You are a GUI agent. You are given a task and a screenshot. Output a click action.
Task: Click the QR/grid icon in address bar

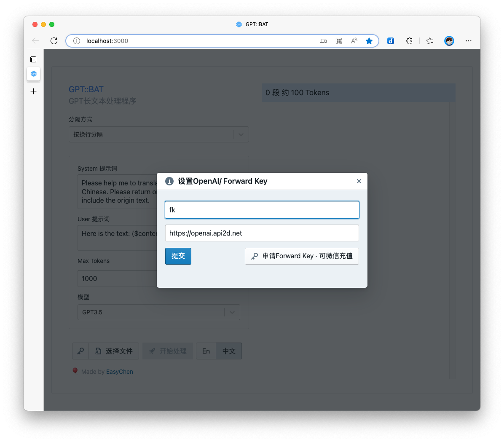tap(339, 41)
